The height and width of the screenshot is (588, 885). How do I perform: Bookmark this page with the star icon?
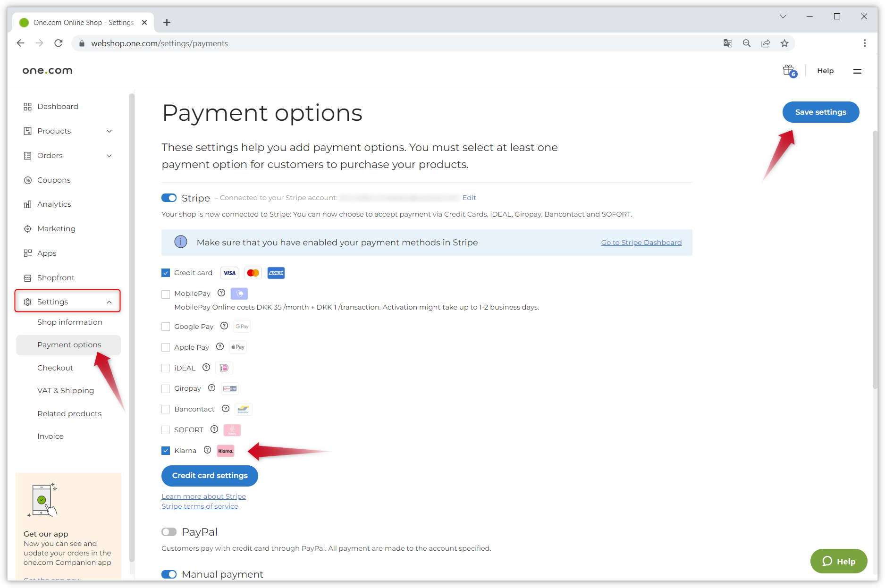784,43
